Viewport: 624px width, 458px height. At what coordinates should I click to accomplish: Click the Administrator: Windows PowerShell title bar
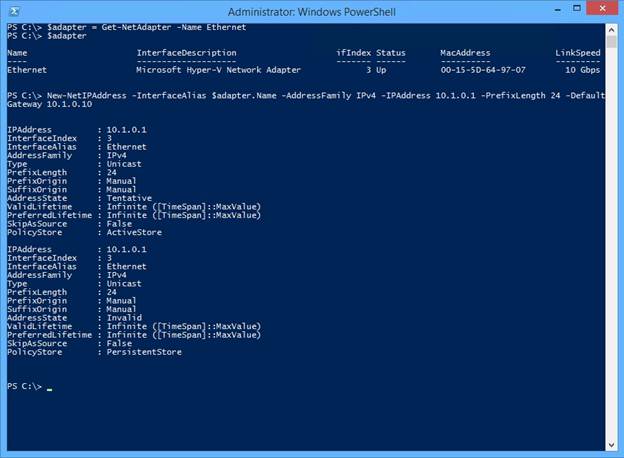(312, 12)
